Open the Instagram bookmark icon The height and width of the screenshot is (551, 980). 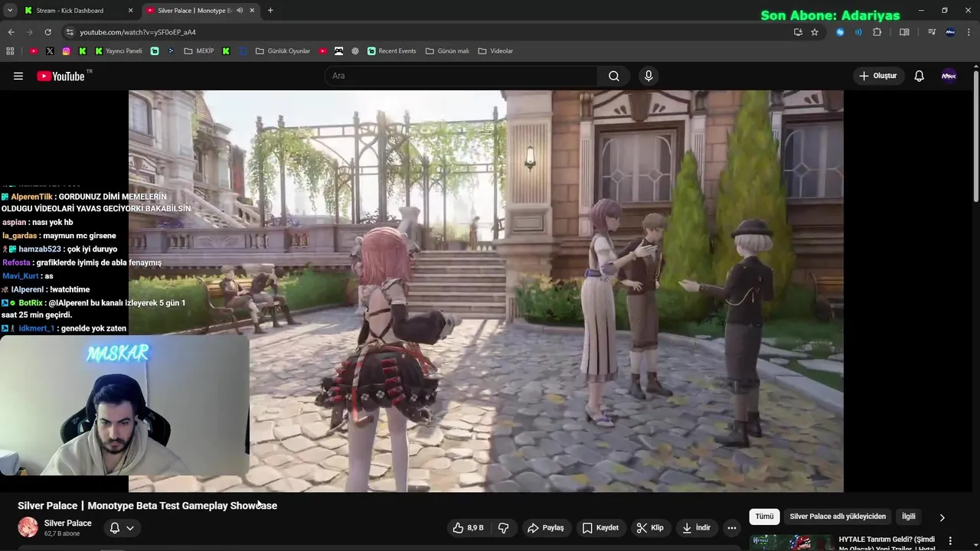point(67,51)
